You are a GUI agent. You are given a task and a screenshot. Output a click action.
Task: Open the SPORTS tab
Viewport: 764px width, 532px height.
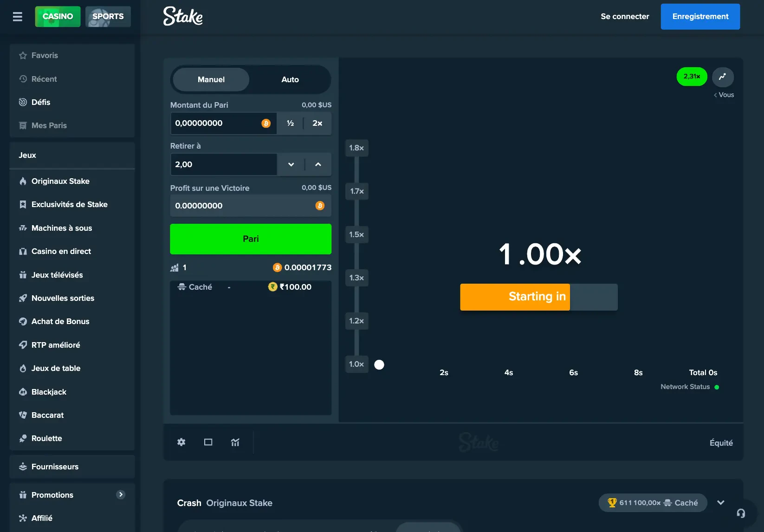point(108,16)
